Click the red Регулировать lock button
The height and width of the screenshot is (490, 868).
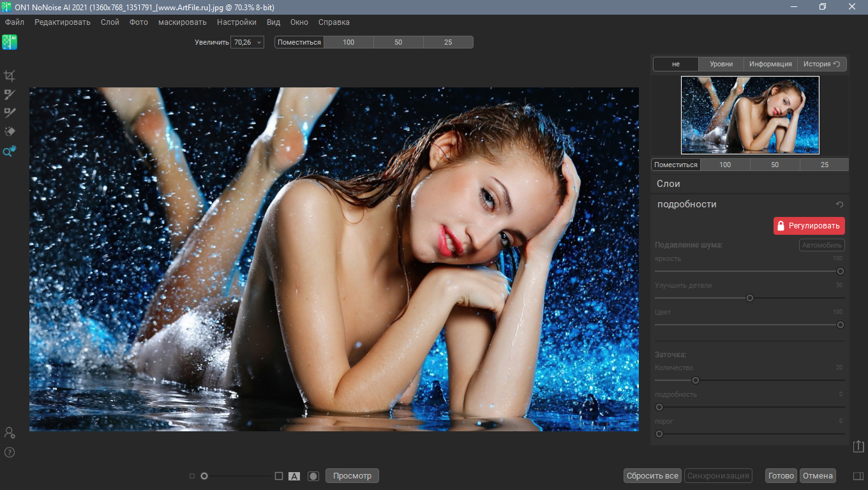[809, 226]
